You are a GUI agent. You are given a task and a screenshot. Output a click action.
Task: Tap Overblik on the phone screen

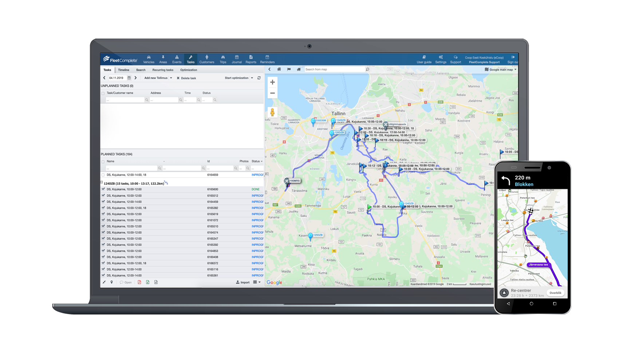[555, 293]
